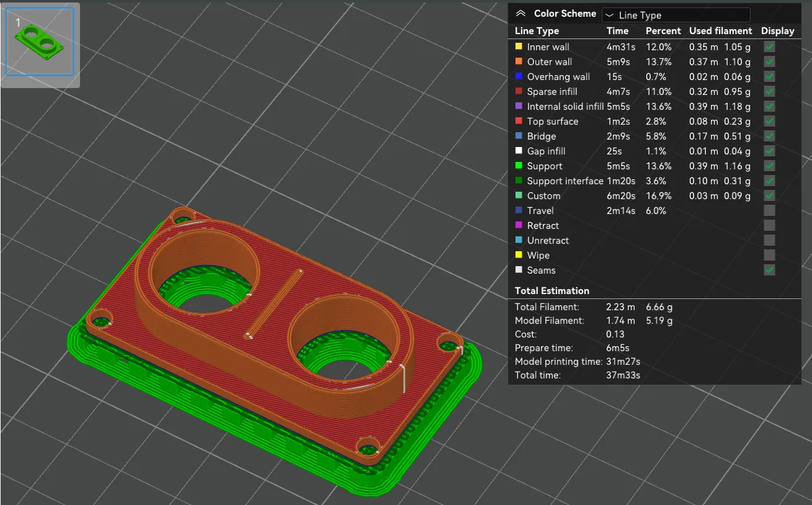Click the cyan Unretract color indicator
Image resolution: width=812 pixels, height=505 pixels.
(519, 240)
